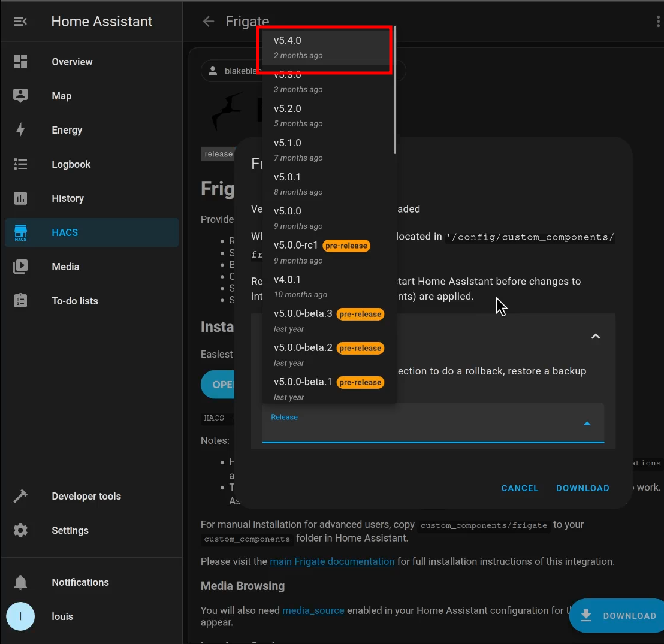This screenshot has height=644, width=664.
Task: Open History via the chart icon
Action: (x=20, y=198)
